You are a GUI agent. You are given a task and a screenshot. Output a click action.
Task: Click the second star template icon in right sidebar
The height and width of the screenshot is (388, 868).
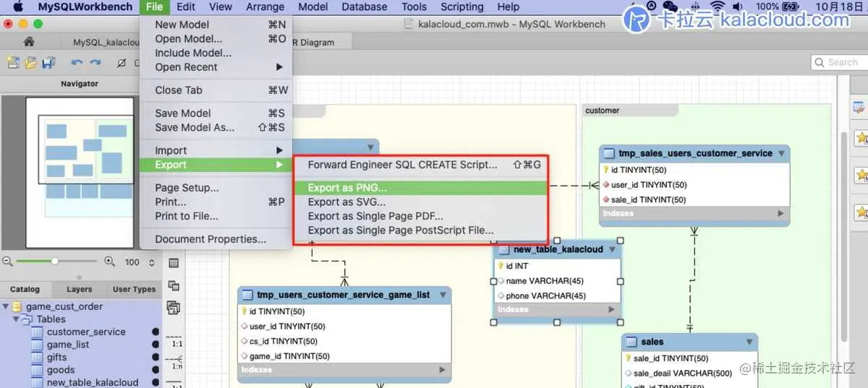pos(861,175)
